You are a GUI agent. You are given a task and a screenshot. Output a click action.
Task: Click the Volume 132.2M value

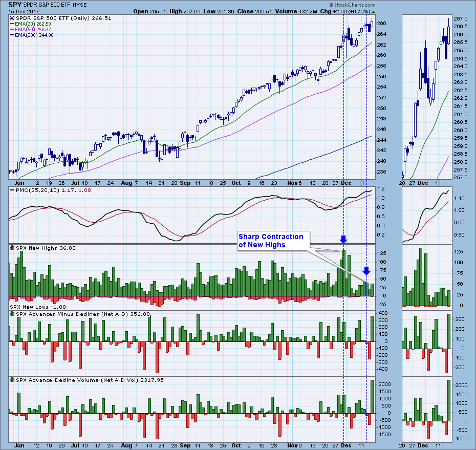[296, 12]
